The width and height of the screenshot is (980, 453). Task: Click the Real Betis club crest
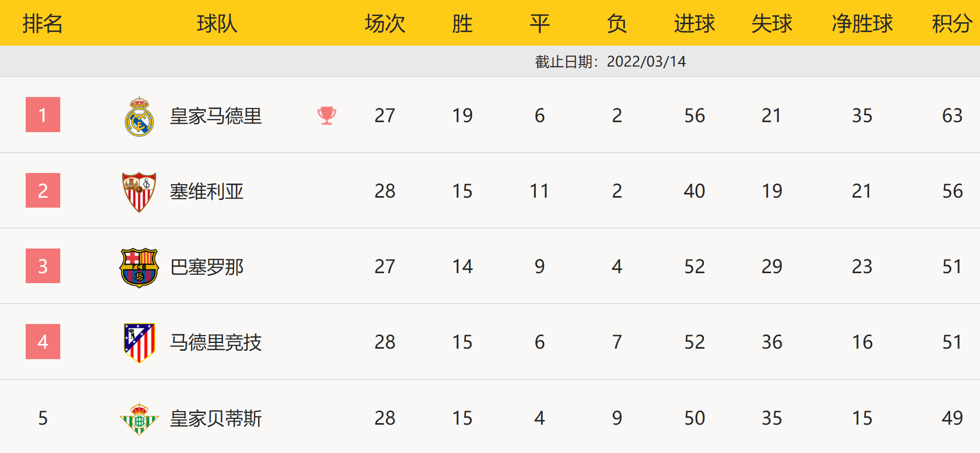coord(139,419)
